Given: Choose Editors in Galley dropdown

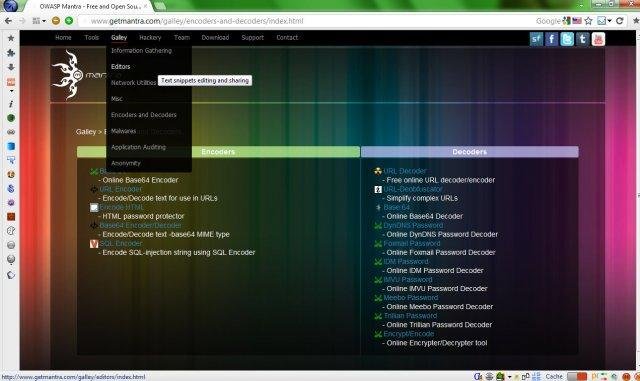Looking at the screenshot, I should [x=120, y=67].
